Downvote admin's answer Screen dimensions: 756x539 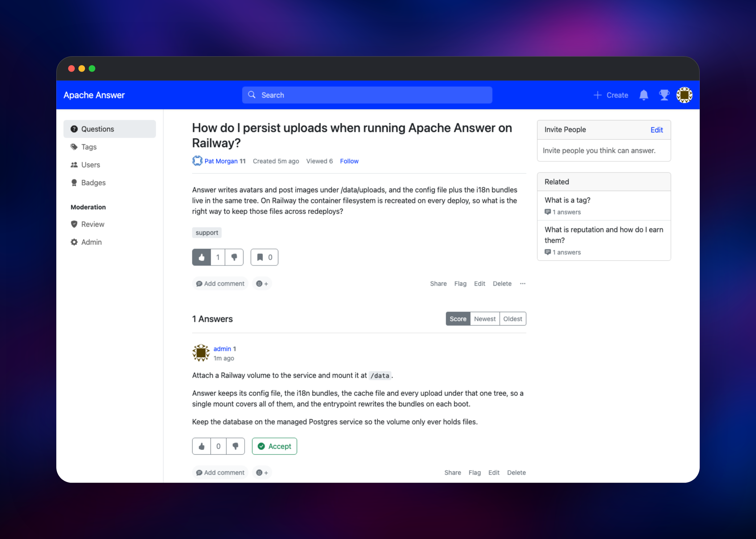coord(236,446)
